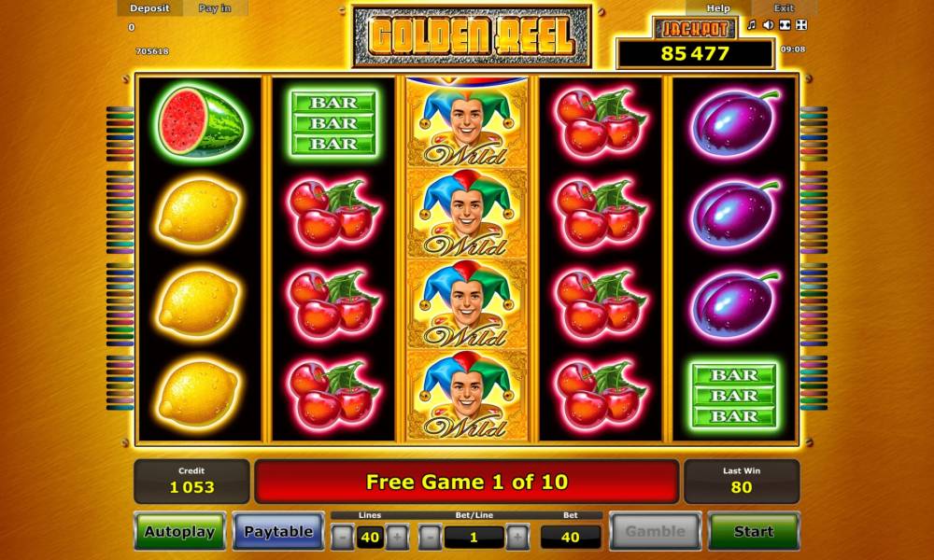Open the Paytable
The image size is (934, 560).
(x=278, y=531)
